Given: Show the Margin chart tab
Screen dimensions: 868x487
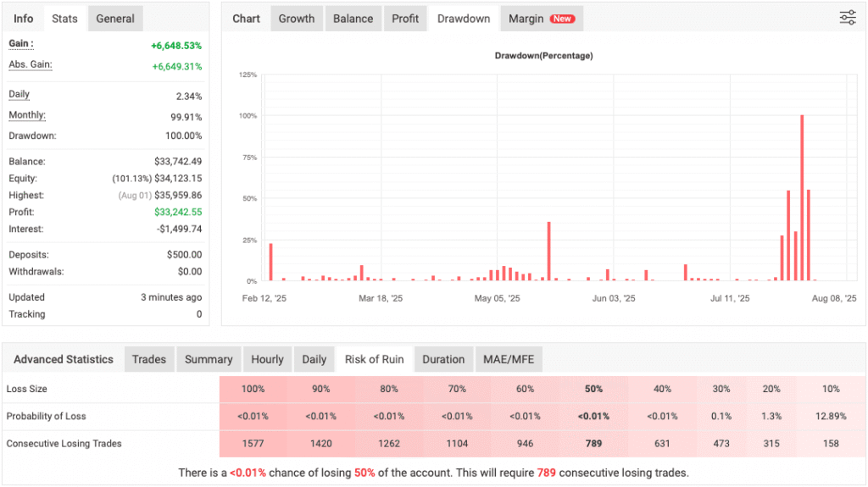Looking at the screenshot, I should tap(526, 19).
